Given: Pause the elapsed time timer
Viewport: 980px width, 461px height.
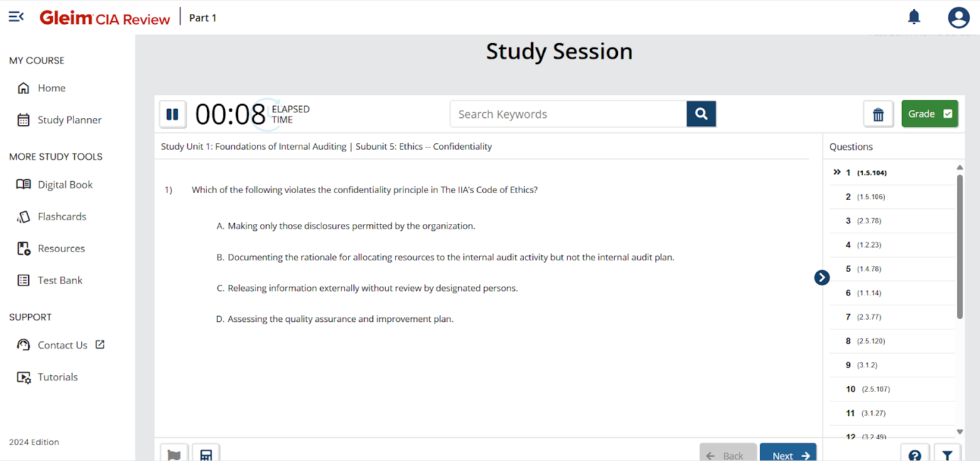Looking at the screenshot, I should coord(172,114).
